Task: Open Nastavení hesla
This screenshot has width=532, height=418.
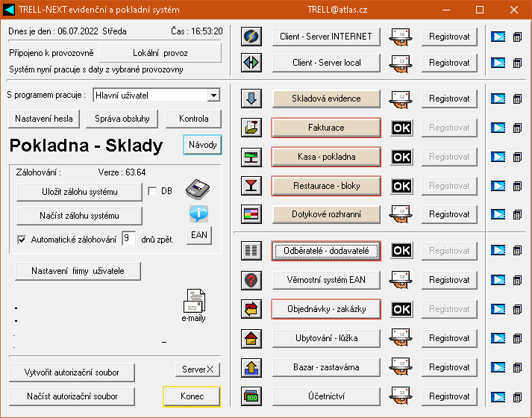Action: coord(44,119)
